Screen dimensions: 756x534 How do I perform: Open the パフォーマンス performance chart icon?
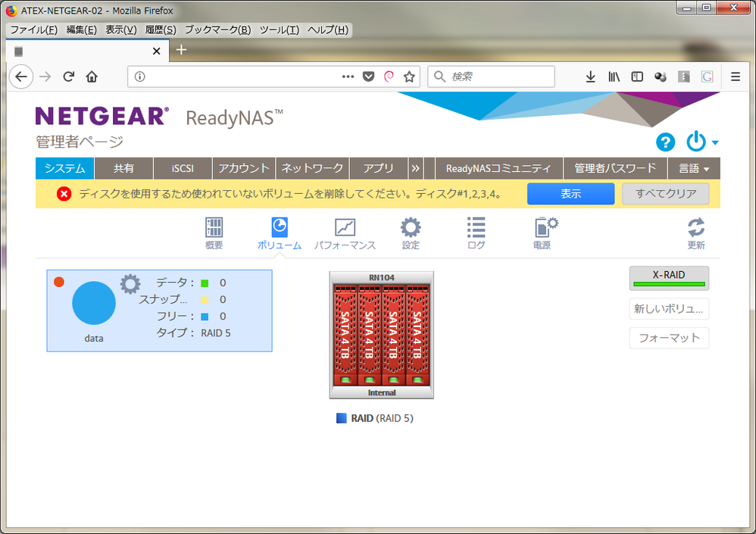345,233
